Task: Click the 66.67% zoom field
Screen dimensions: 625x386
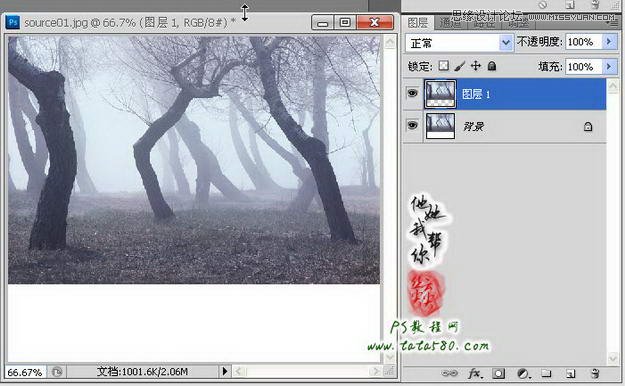Action: [x=25, y=372]
